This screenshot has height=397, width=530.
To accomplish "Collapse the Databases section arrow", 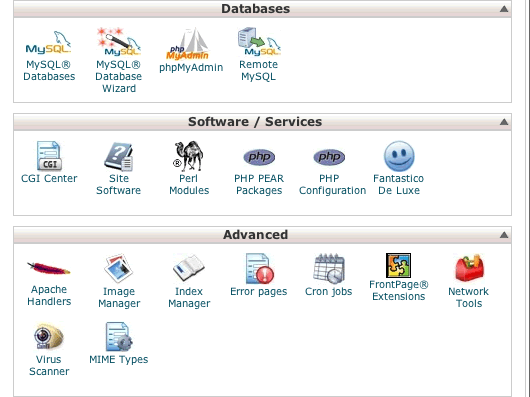I will [504, 9].
